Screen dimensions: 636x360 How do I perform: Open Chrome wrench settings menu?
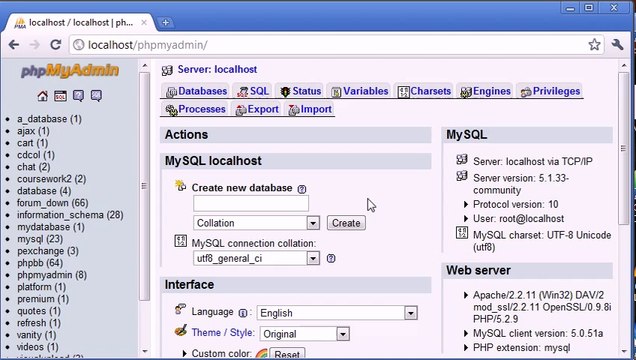617,45
